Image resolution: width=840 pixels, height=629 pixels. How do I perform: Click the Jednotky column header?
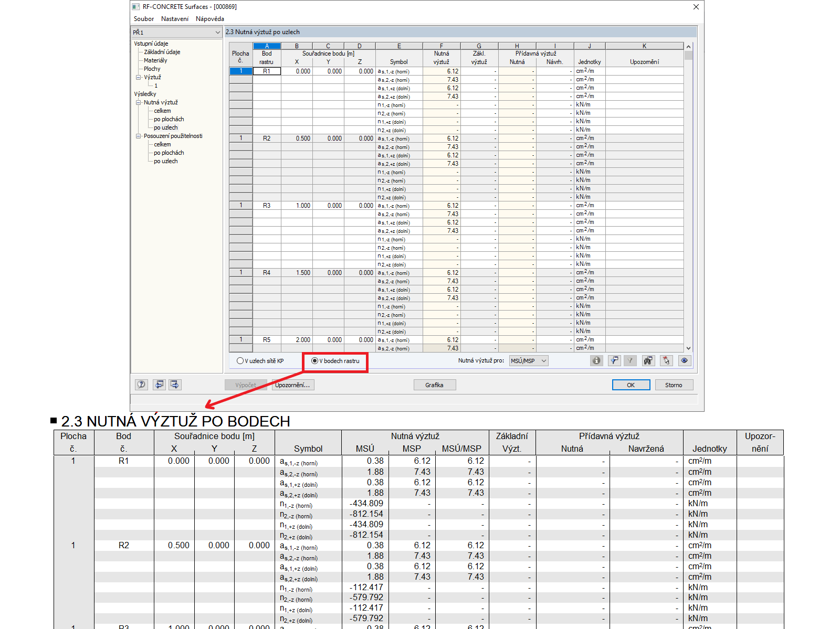[590, 62]
